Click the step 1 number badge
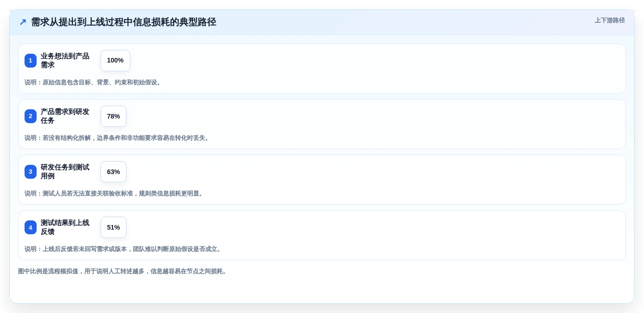 pyautogui.click(x=31, y=61)
